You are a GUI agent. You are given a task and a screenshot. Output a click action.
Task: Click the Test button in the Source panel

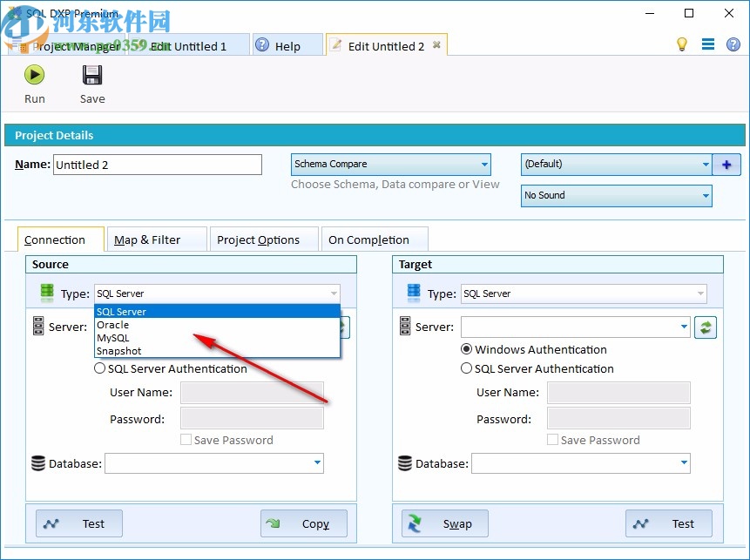pos(78,523)
